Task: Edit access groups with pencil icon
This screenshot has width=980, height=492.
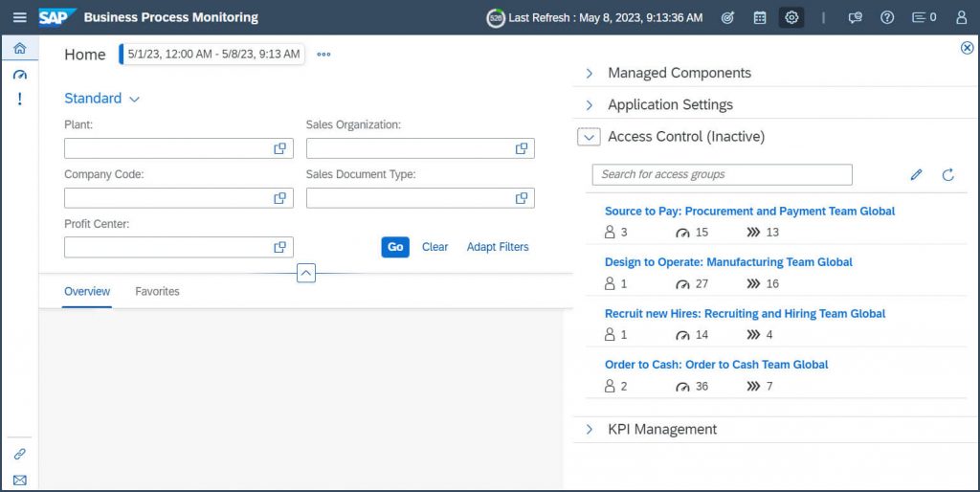Action: [x=916, y=174]
